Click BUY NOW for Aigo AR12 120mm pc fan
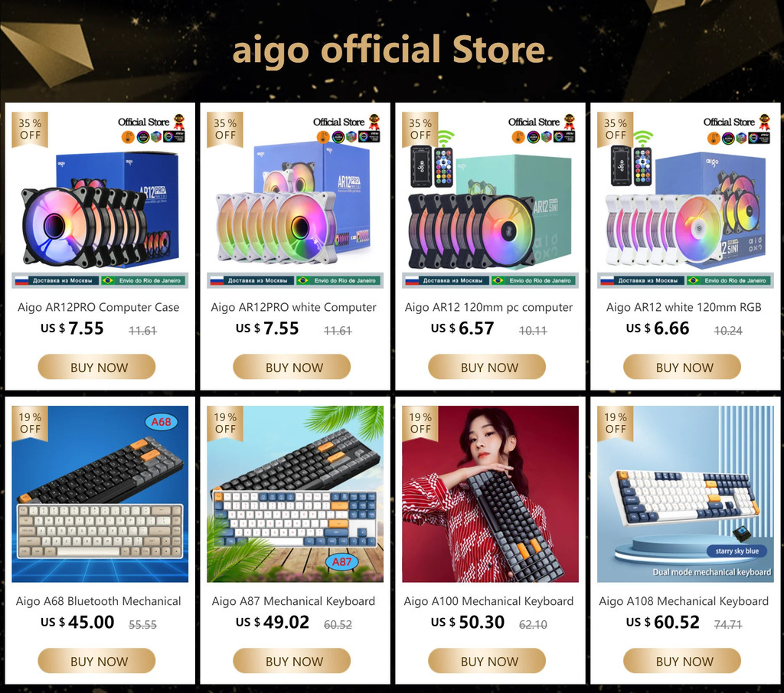784x693 pixels. (x=486, y=367)
